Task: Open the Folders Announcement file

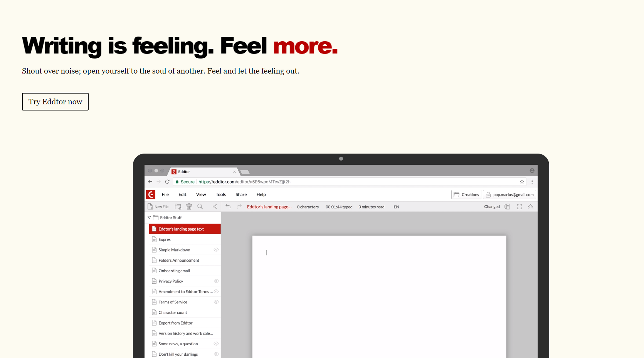Action: (x=185, y=260)
